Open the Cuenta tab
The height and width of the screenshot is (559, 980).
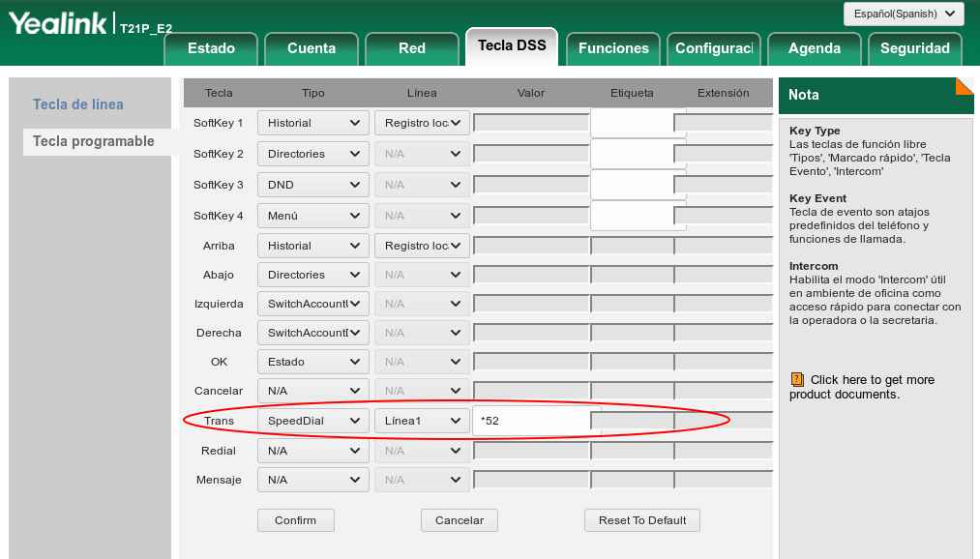312,48
